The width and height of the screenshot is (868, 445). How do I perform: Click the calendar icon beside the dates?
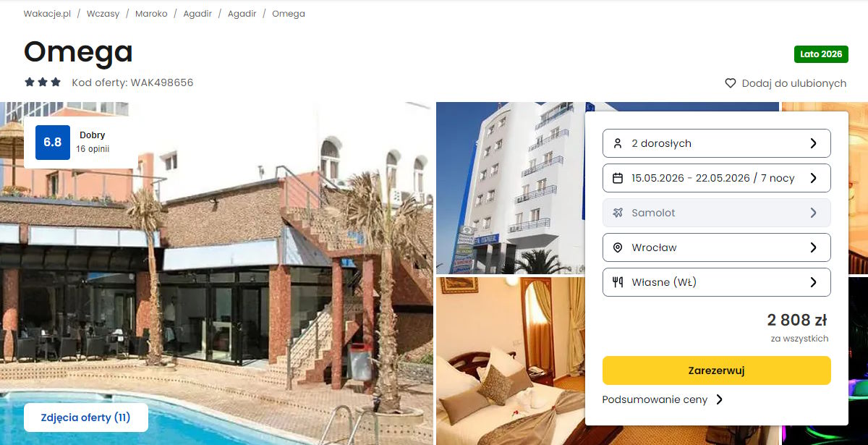tap(618, 178)
